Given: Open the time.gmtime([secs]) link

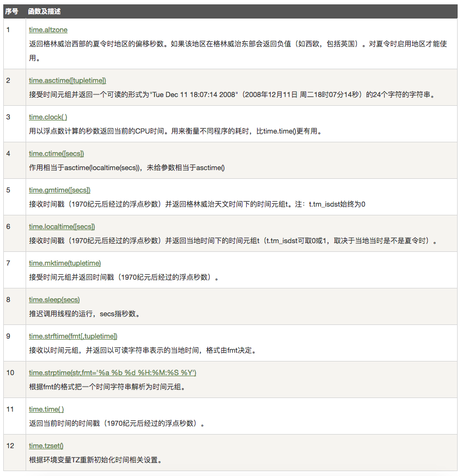Looking at the screenshot, I should (59, 190).
